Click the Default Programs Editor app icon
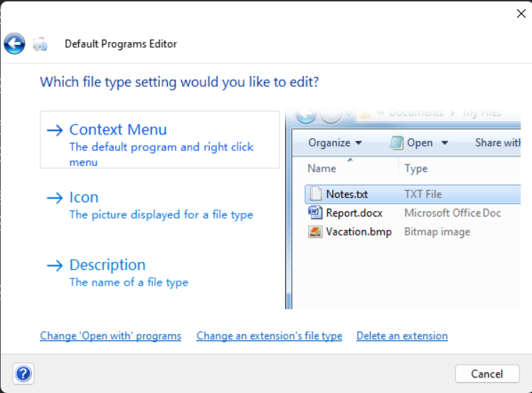Screen dimensions: 532x393 click(x=41, y=44)
